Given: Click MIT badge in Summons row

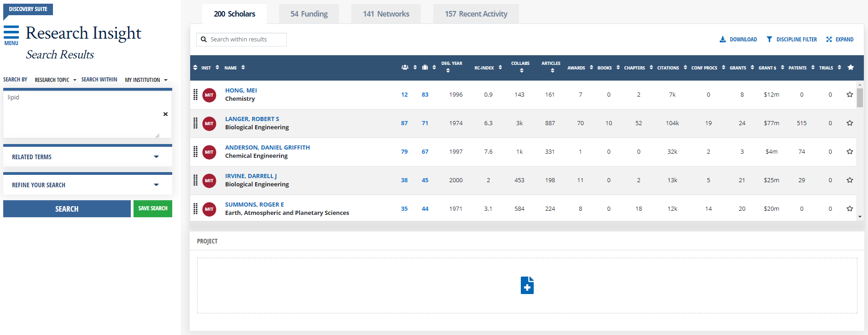Looking at the screenshot, I should pyautogui.click(x=210, y=209).
